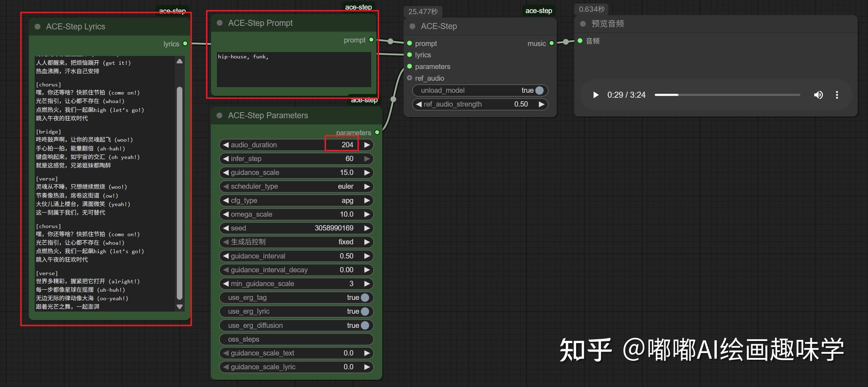Click the music output connector dot
The width and height of the screenshot is (868, 387).
pos(551,43)
